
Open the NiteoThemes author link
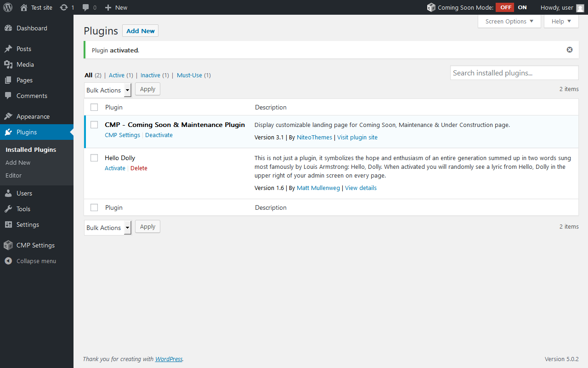[x=314, y=138]
